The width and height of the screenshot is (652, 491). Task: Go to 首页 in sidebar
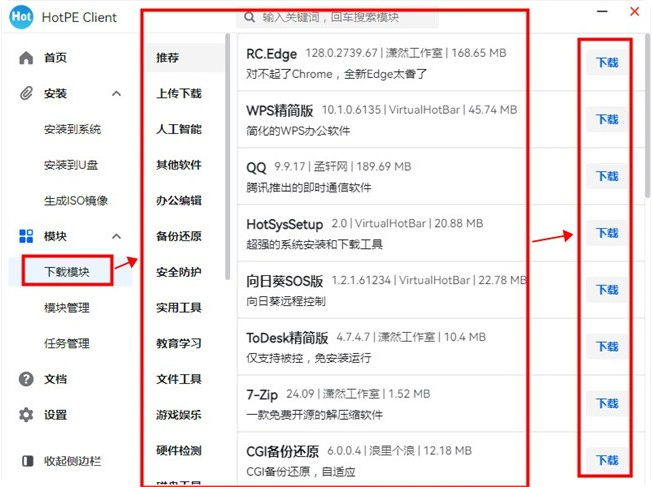55,57
